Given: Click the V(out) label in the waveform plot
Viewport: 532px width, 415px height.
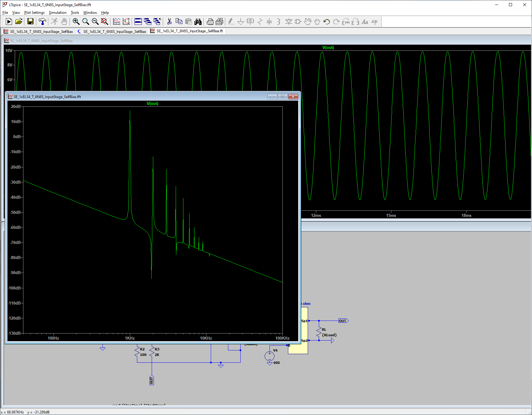Looking at the screenshot, I should tap(328, 48).
